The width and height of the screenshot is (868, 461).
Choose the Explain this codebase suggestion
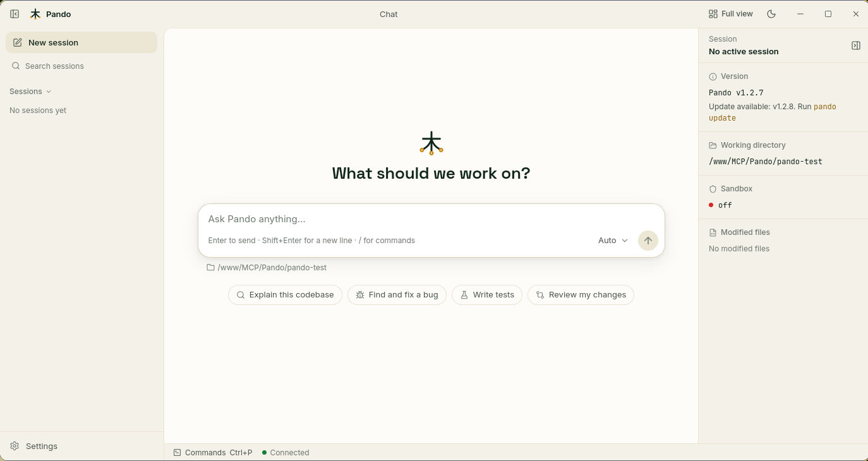(x=285, y=295)
